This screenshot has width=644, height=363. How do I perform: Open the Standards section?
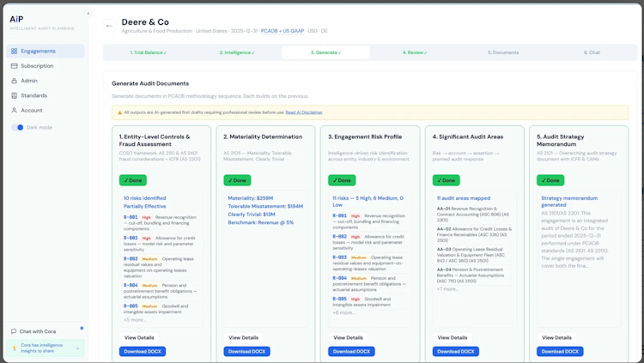46,95
